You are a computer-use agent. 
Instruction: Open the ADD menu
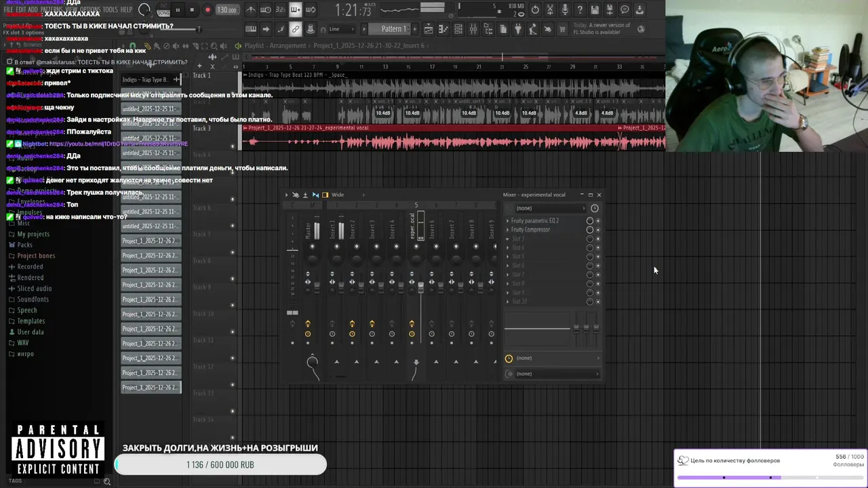pyautogui.click(x=35, y=9)
